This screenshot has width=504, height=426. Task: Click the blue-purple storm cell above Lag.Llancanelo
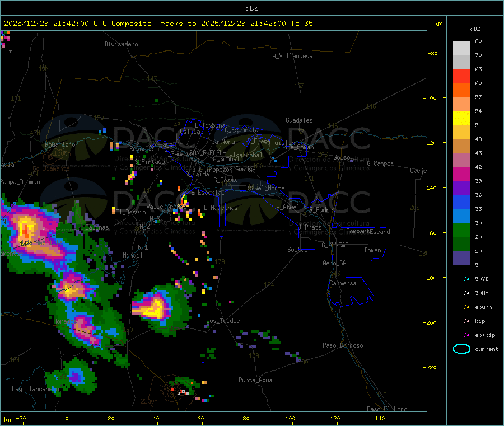[x=76, y=376]
